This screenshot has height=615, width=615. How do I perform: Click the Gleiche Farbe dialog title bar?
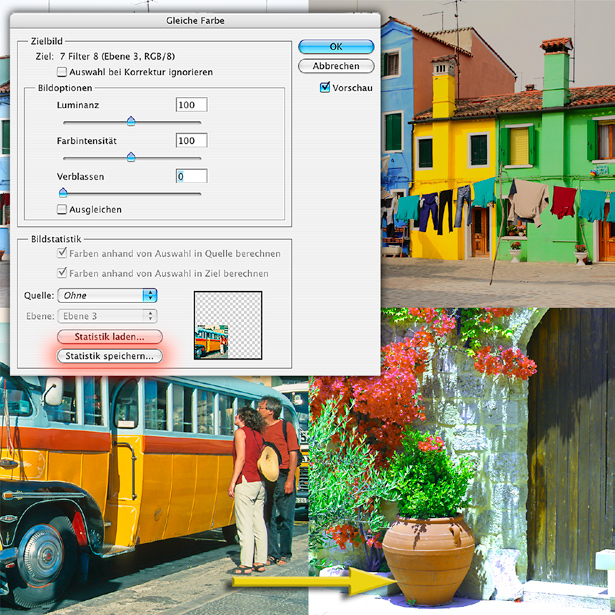coord(191,19)
